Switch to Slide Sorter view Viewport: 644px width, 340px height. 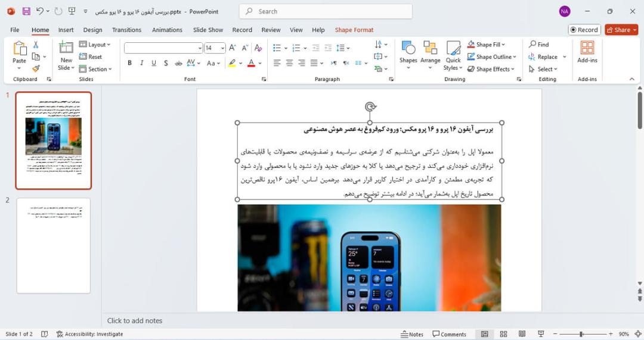[x=503, y=334]
